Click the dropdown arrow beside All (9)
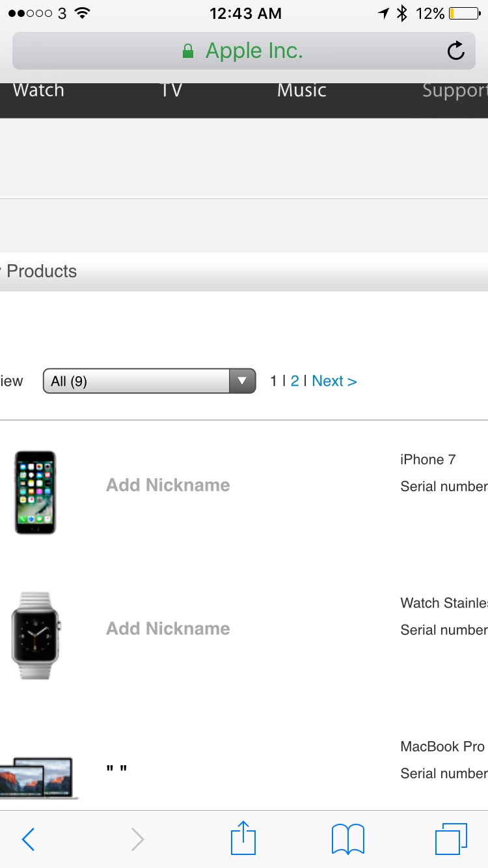 pos(242,381)
